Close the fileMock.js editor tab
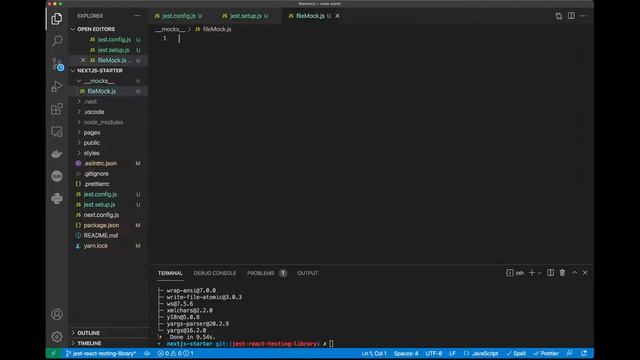Screen dimensions: 640x360 338,16
